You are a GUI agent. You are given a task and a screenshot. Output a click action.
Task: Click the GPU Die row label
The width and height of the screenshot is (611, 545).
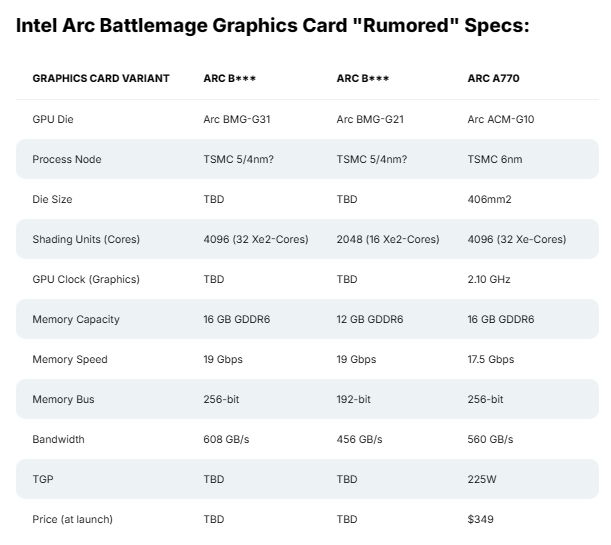pyautogui.click(x=53, y=120)
